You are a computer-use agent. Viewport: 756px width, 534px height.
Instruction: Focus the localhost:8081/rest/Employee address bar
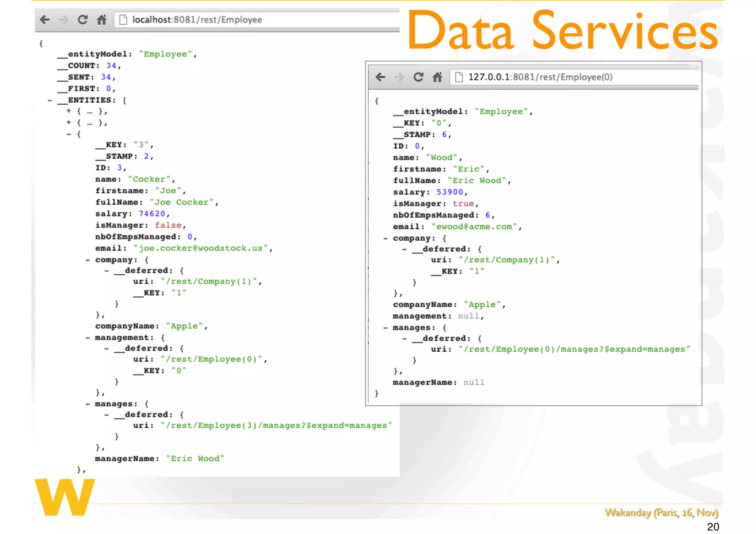click(x=257, y=20)
